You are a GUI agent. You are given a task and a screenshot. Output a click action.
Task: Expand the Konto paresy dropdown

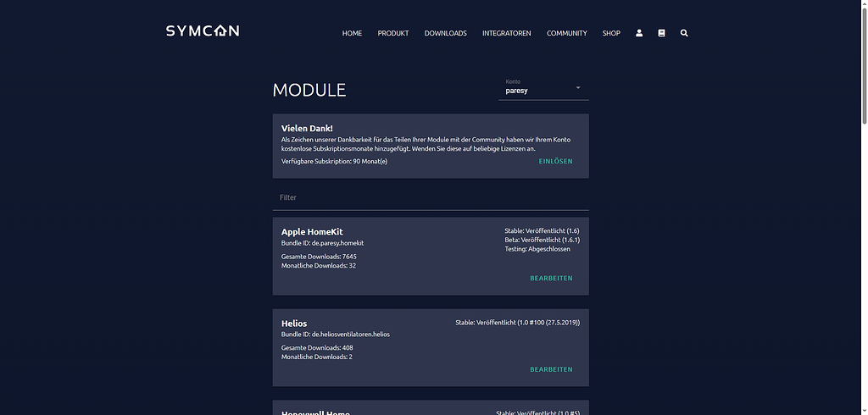pyautogui.click(x=543, y=89)
